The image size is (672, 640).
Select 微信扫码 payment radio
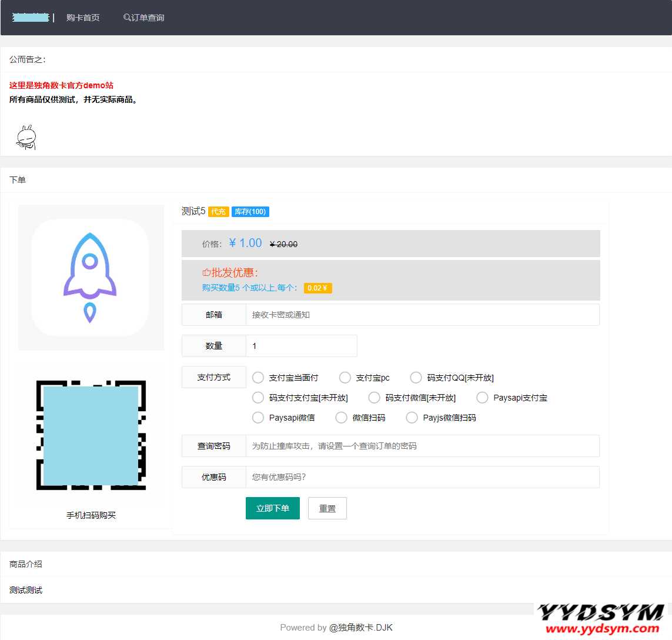point(342,418)
